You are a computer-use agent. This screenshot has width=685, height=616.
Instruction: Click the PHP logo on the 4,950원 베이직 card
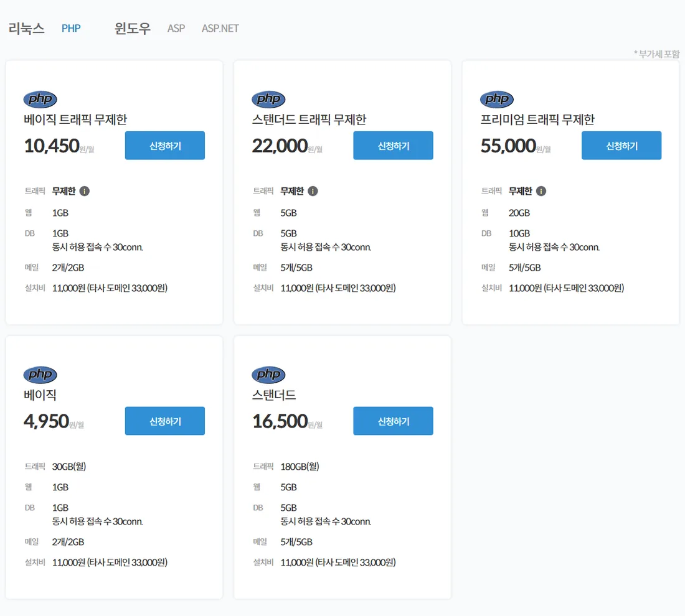40,375
